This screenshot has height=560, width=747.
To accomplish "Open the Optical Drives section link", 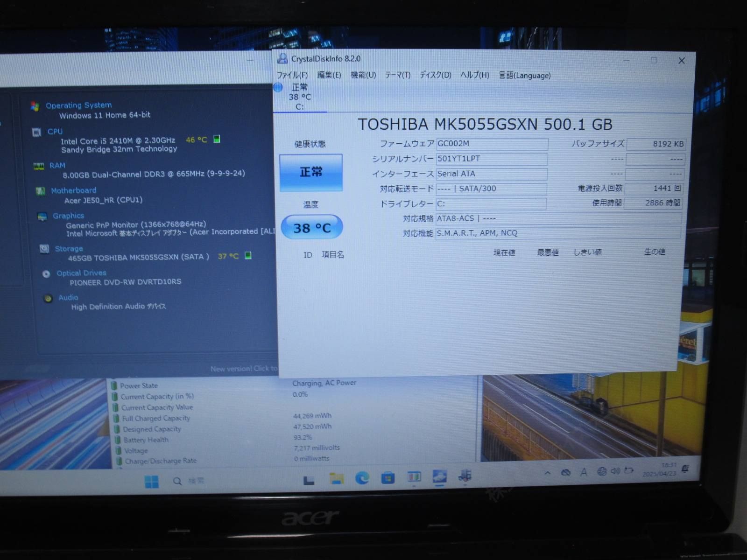I will [x=81, y=273].
